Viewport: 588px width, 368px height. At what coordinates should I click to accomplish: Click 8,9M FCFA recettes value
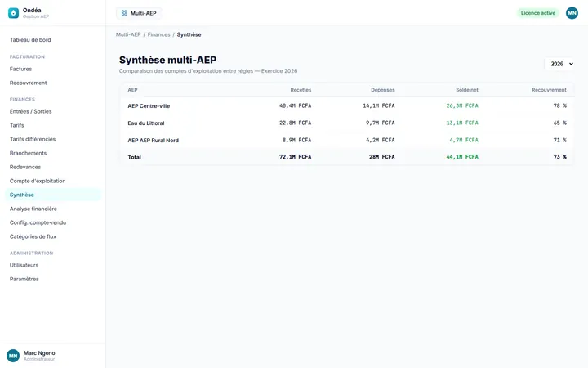click(296, 140)
